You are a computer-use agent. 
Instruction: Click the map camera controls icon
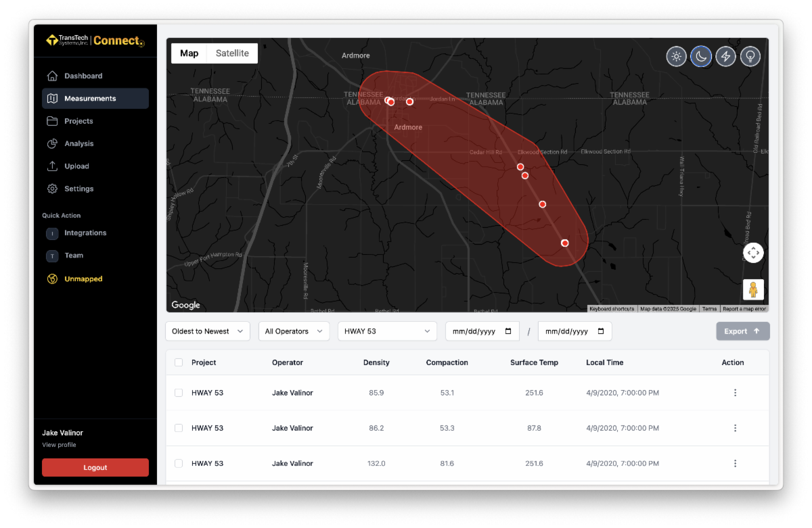(753, 253)
